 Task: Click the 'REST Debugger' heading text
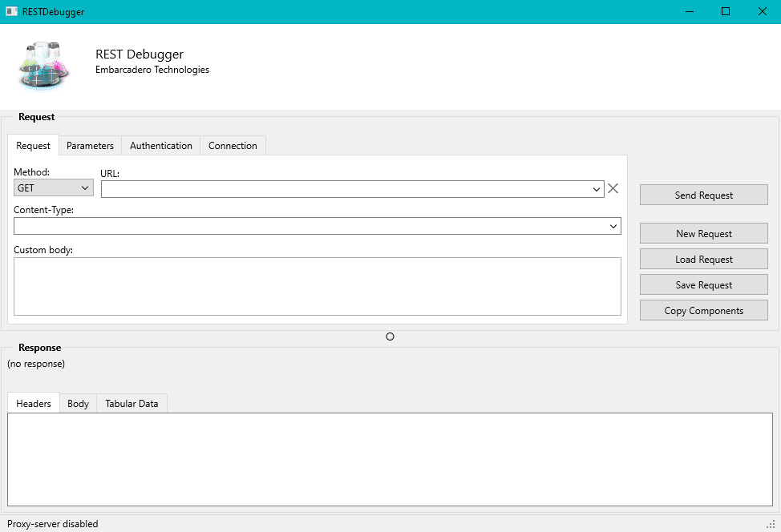(x=140, y=54)
